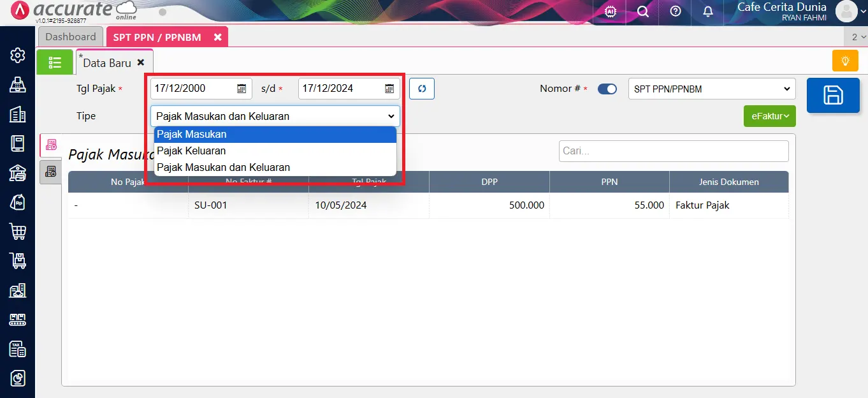Disable the Nomor # toggle switch
Viewport: 868px width, 398px height.
coord(607,89)
